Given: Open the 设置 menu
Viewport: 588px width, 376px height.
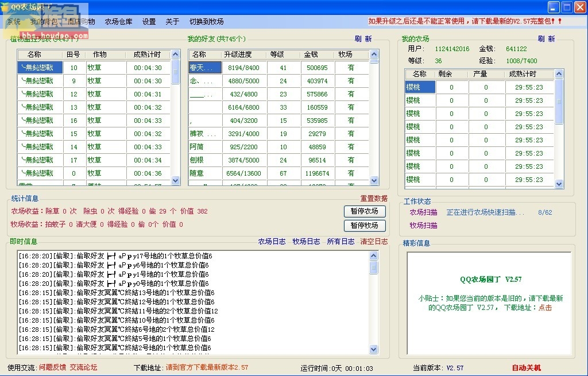Looking at the screenshot, I should [149, 22].
